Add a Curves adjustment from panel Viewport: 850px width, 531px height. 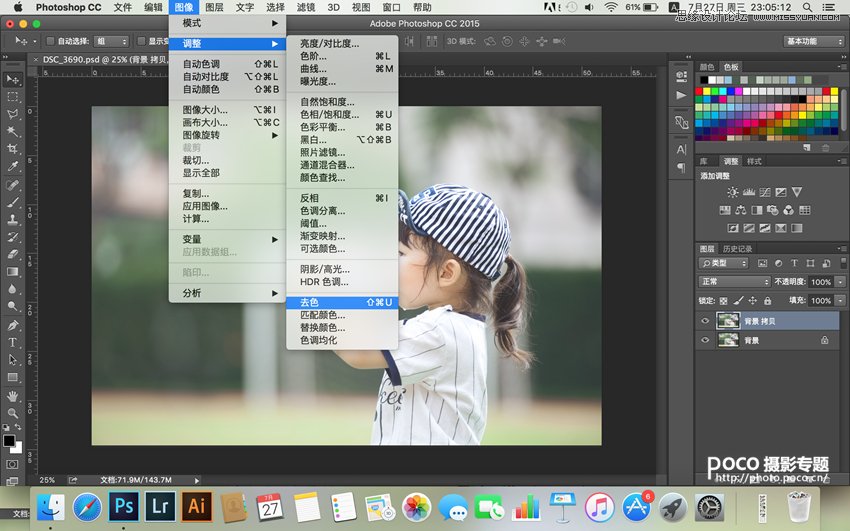coord(765,192)
